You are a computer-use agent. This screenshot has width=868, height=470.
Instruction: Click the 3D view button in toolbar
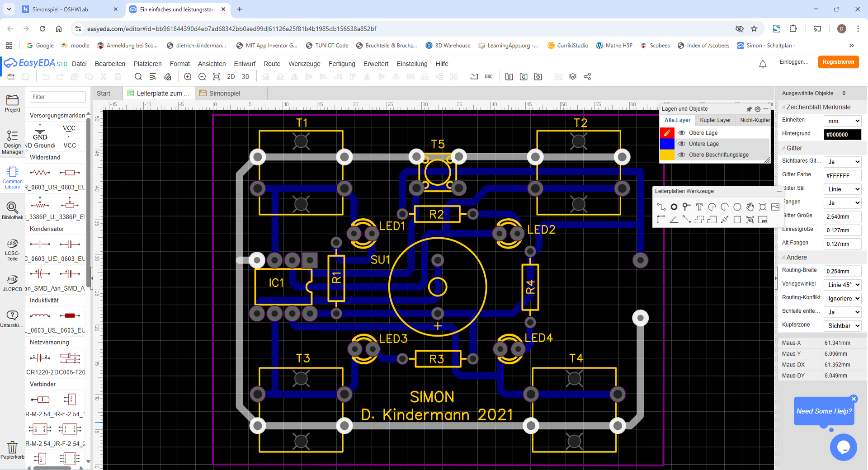pos(245,77)
